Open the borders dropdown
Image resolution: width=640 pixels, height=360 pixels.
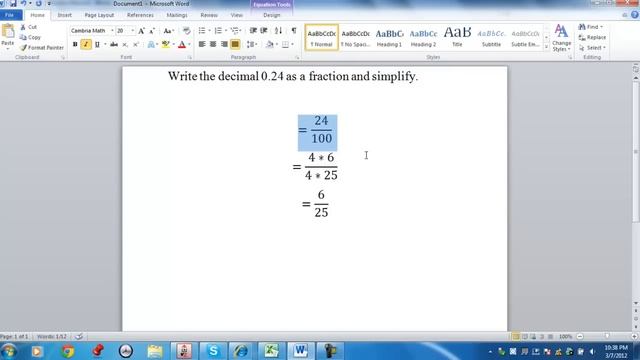point(292,44)
